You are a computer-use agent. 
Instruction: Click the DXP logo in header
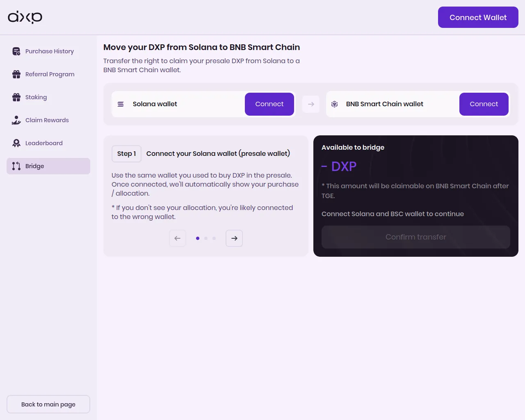point(25,17)
